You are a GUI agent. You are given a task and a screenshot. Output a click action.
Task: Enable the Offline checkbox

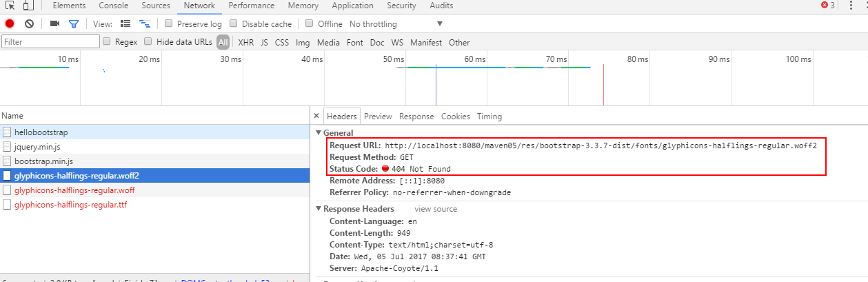[310, 23]
